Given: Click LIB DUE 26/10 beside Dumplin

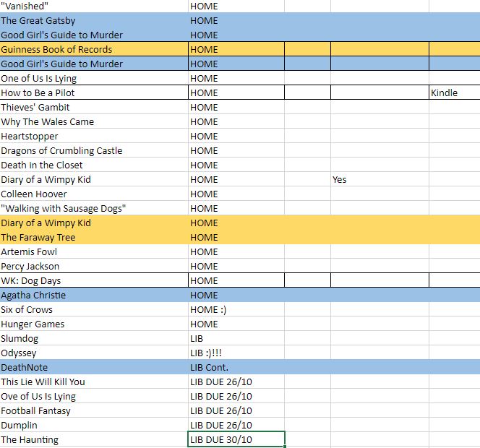Looking at the screenshot, I should 236,425.
